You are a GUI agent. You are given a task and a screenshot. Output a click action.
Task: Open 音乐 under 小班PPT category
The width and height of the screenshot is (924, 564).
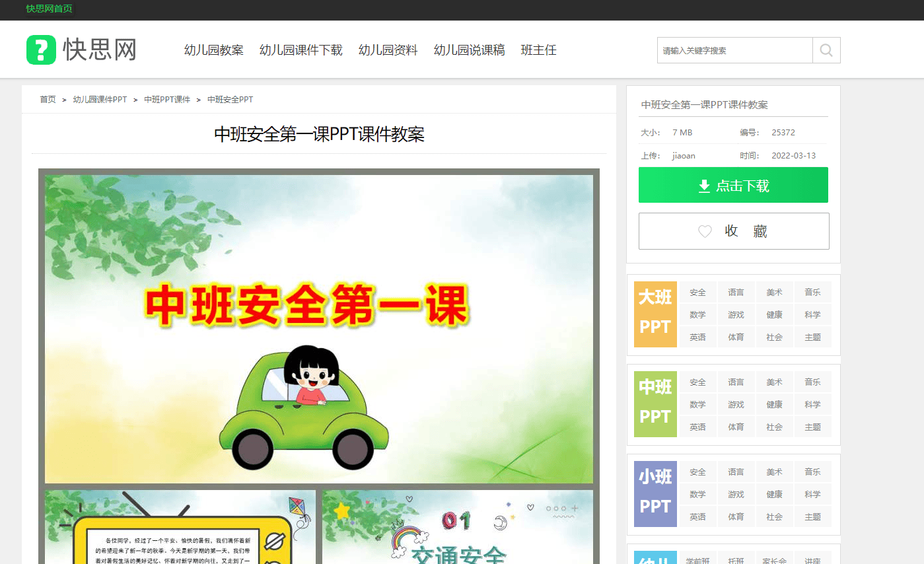(812, 472)
